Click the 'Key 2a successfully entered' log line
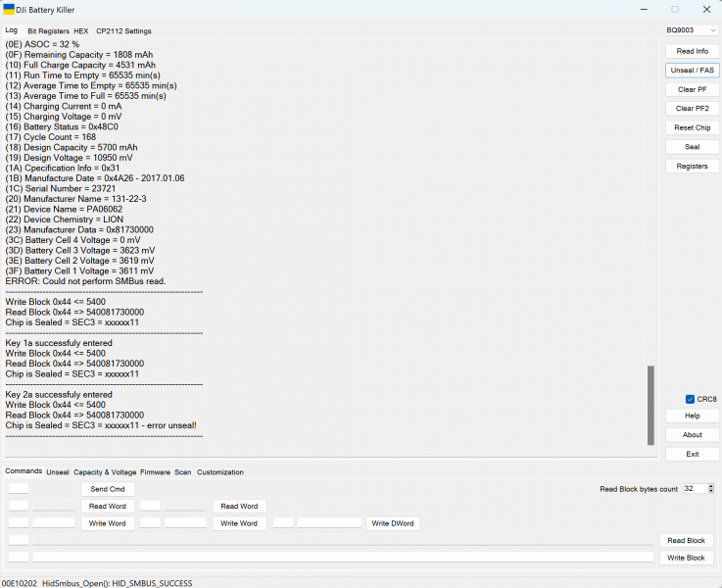 click(x=59, y=395)
